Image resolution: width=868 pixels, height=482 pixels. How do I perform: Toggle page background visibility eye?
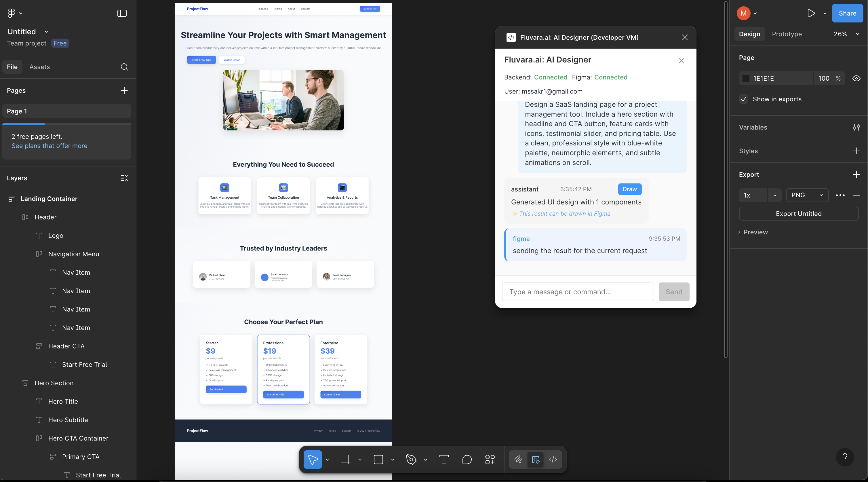pyautogui.click(x=856, y=79)
